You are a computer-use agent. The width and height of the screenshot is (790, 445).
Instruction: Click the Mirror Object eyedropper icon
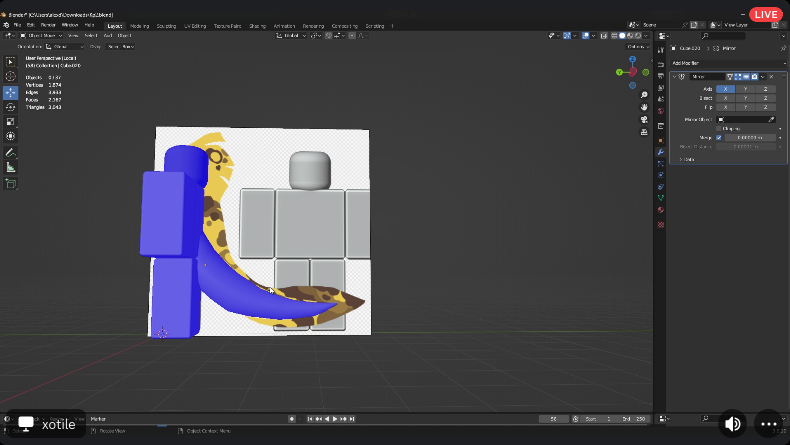[x=771, y=119]
